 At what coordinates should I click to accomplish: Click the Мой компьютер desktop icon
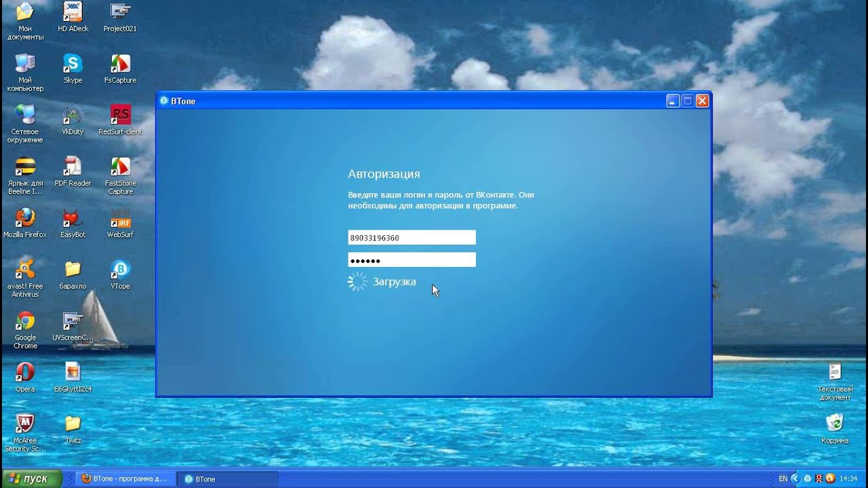click(25, 73)
